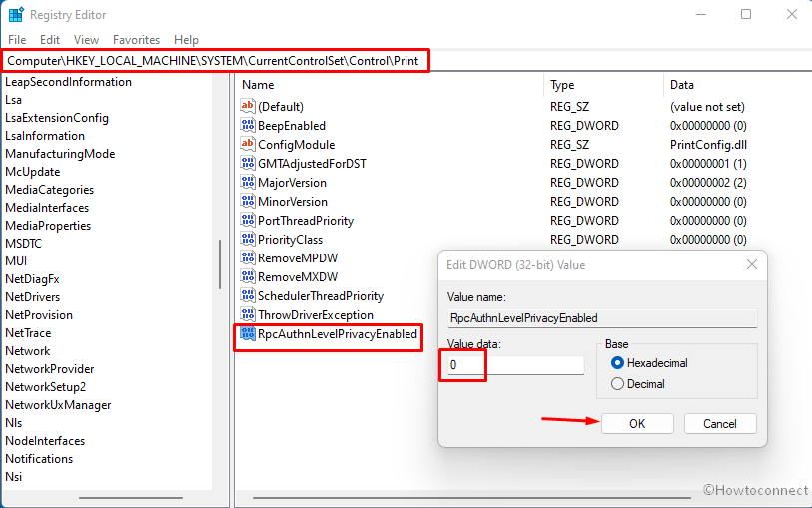
Task: Select the MUI key
Action: tap(16, 261)
